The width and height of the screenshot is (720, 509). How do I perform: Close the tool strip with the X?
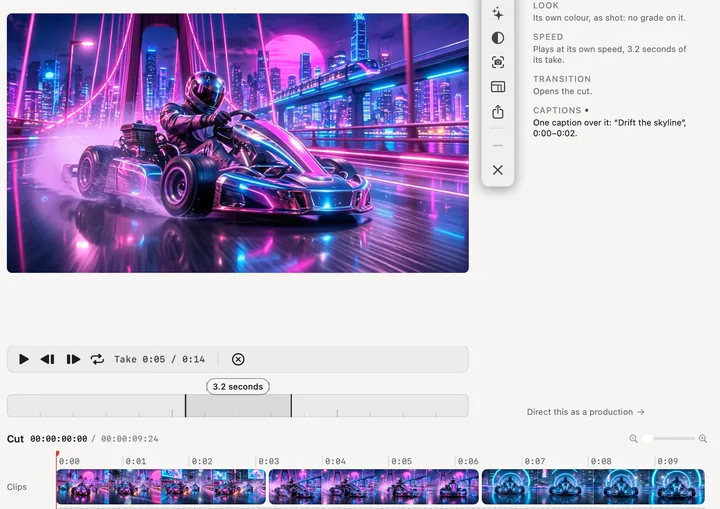498,170
